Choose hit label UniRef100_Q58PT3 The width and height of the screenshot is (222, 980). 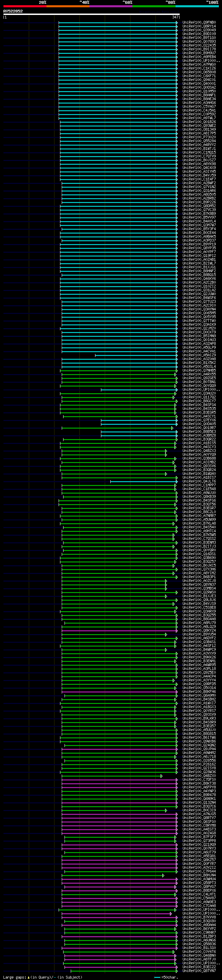point(199,883)
